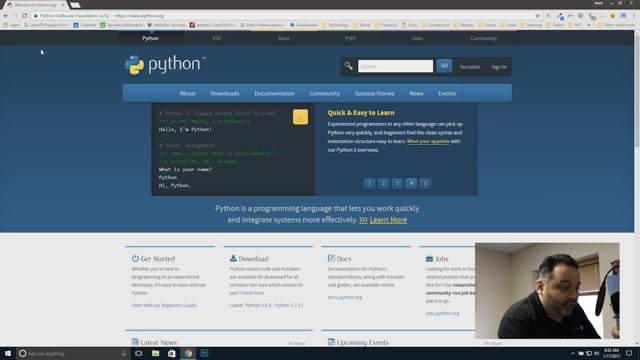This screenshot has width=640, height=360.
Task: Click the search magnifier icon
Action: (348, 66)
